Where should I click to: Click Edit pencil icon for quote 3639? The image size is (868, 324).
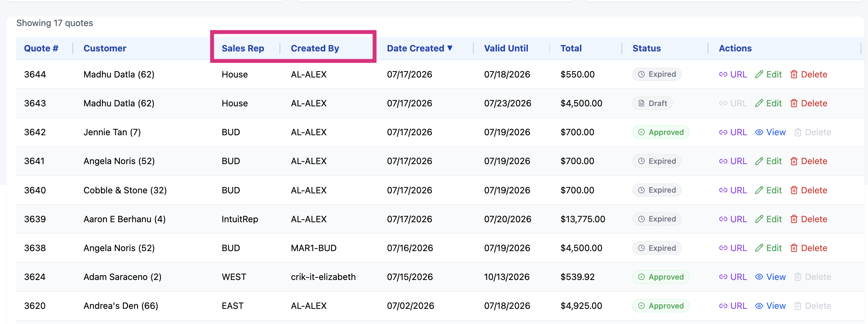click(x=759, y=219)
